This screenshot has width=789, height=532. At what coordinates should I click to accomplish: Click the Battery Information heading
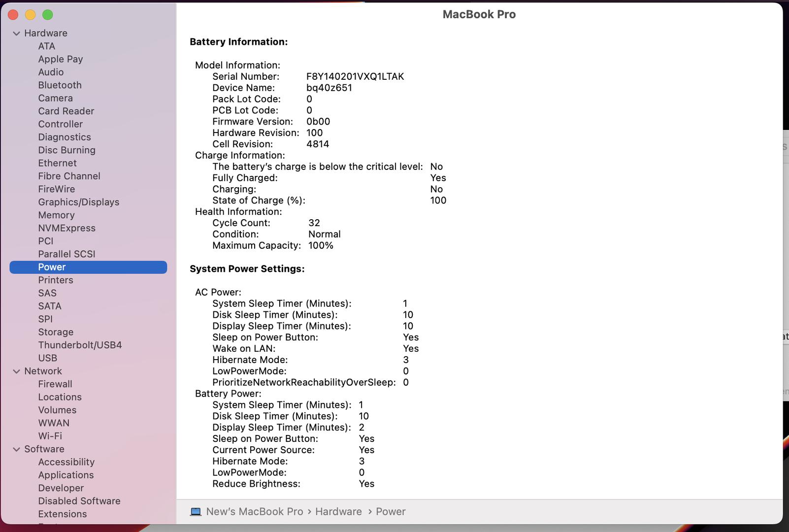pyautogui.click(x=239, y=42)
